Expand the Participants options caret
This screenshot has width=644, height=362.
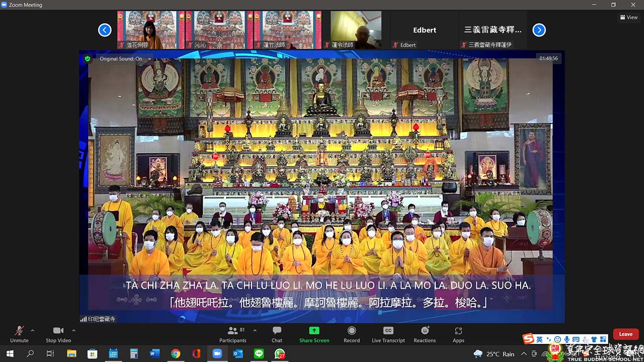tap(255, 330)
